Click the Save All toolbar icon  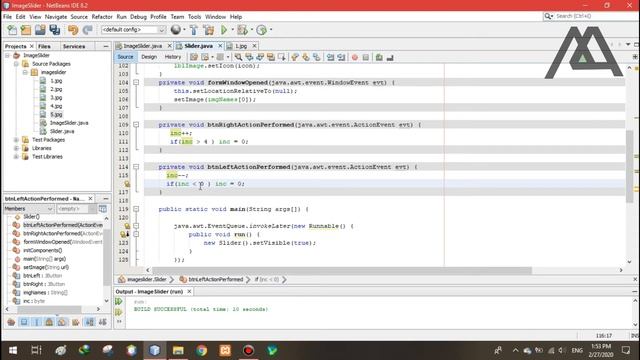(x=55, y=30)
